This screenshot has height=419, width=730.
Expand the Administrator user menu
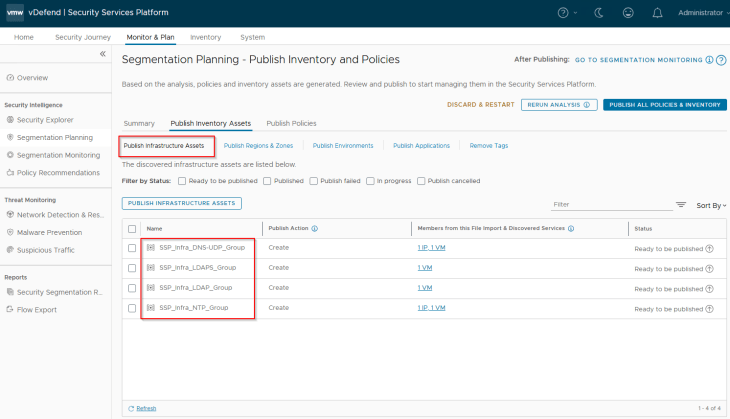tap(703, 13)
